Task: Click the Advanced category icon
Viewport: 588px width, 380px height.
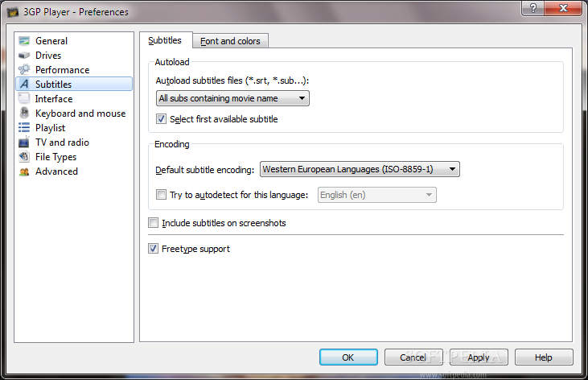Action: (x=24, y=171)
